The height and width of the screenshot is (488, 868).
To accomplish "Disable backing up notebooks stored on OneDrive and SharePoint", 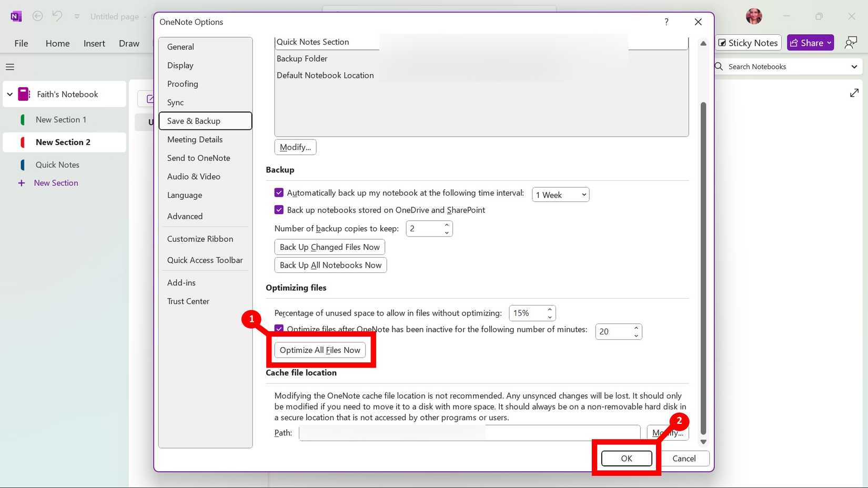I will pos(279,210).
